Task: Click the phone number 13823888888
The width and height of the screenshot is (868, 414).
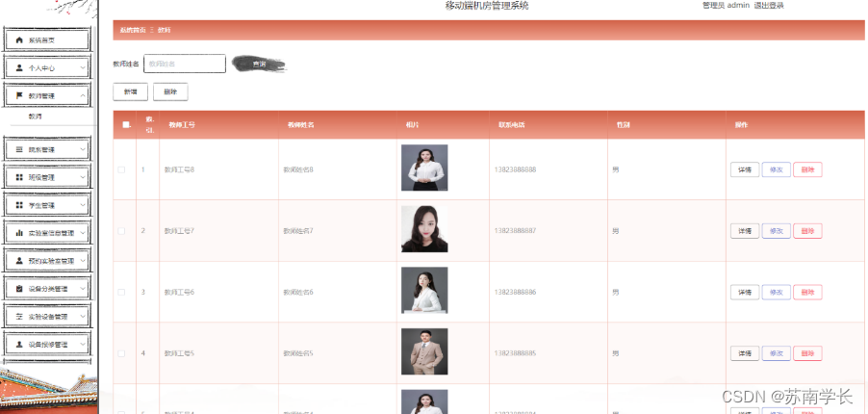Action: pos(516,169)
